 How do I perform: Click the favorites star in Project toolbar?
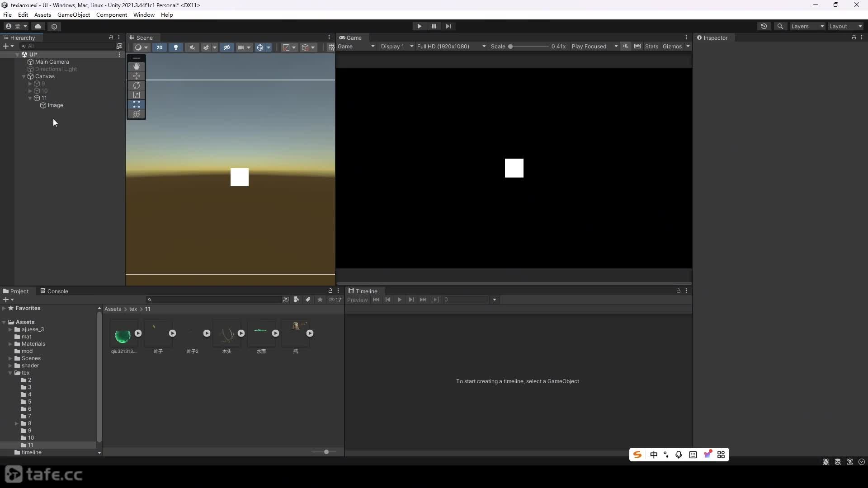(320, 300)
